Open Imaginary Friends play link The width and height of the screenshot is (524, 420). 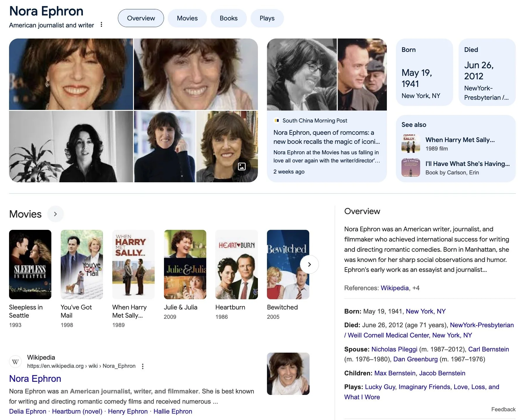tap(424, 387)
